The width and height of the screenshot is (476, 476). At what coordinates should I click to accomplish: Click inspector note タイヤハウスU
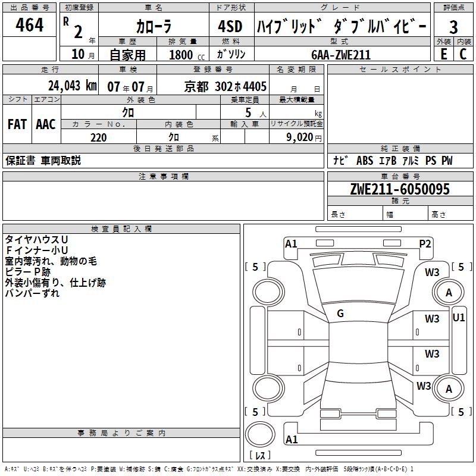pos(36,240)
